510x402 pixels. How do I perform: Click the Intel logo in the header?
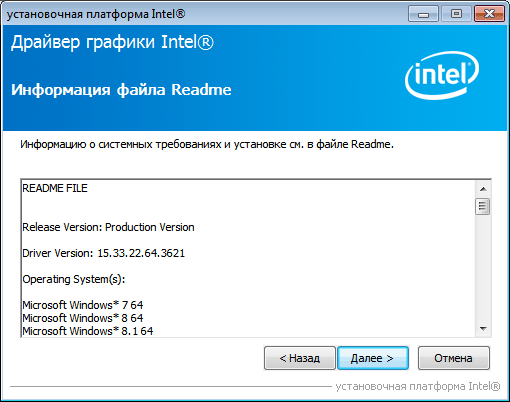[x=442, y=75]
